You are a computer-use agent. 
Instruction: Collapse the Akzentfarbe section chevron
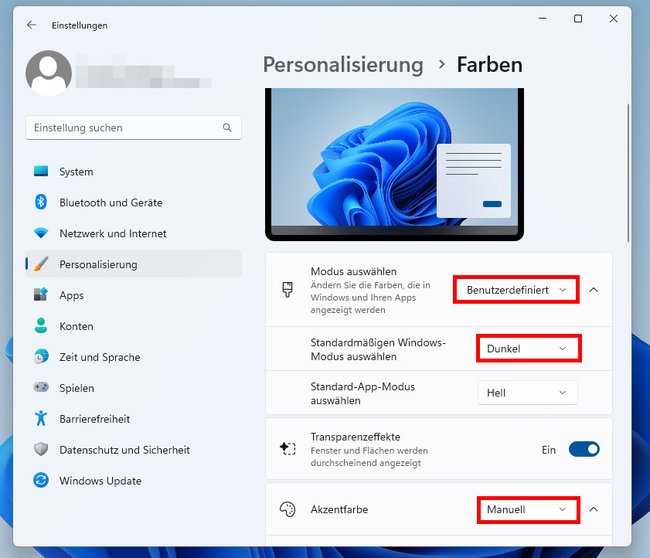pyautogui.click(x=594, y=509)
